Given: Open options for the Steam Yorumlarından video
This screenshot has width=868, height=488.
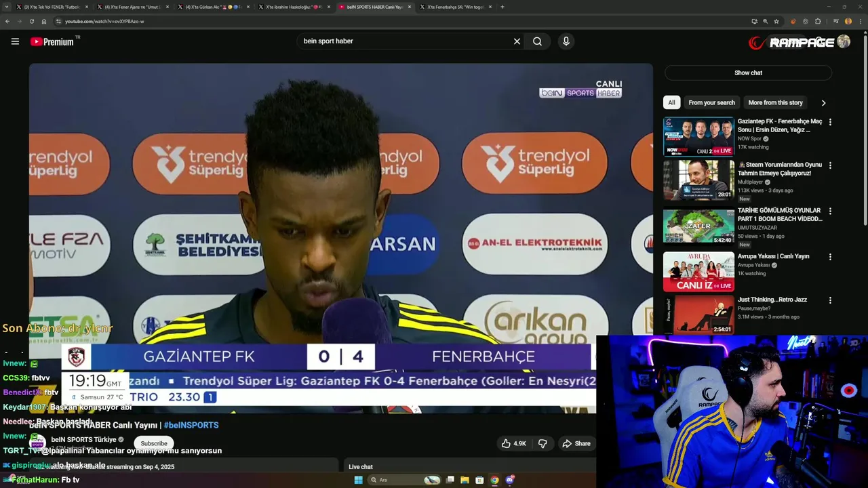Looking at the screenshot, I should coord(830,165).
